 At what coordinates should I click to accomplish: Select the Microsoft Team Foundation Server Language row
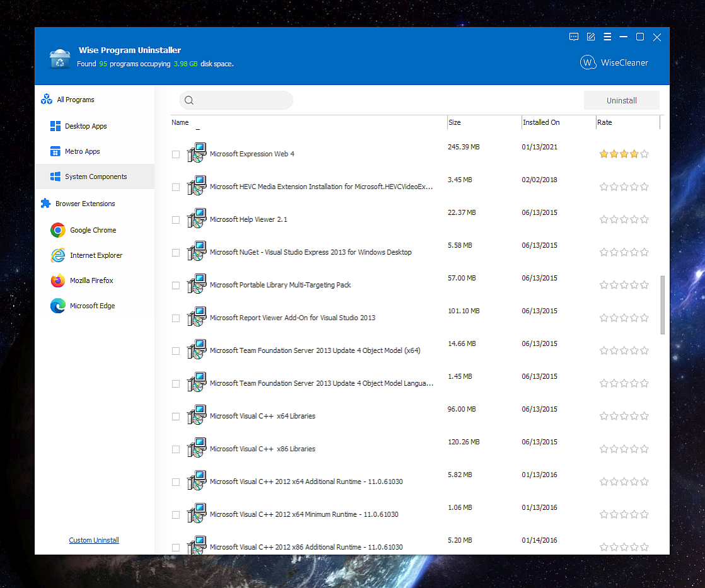point(416,383)
